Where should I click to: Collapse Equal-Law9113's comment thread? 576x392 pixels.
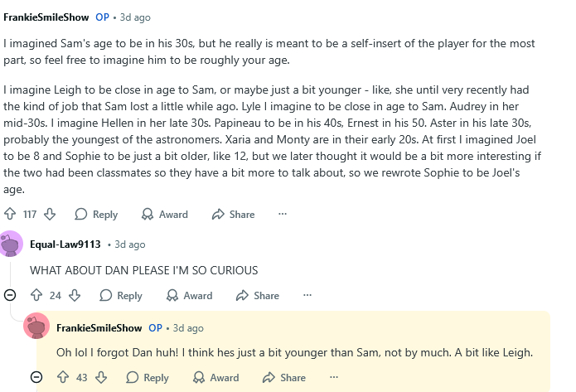click(10, 295)
